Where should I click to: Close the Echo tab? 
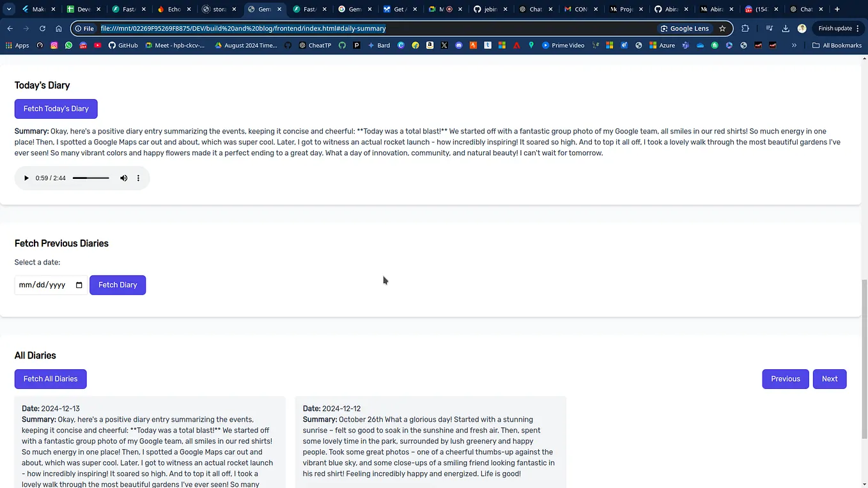pyautogui.click(x=189, y=10)
